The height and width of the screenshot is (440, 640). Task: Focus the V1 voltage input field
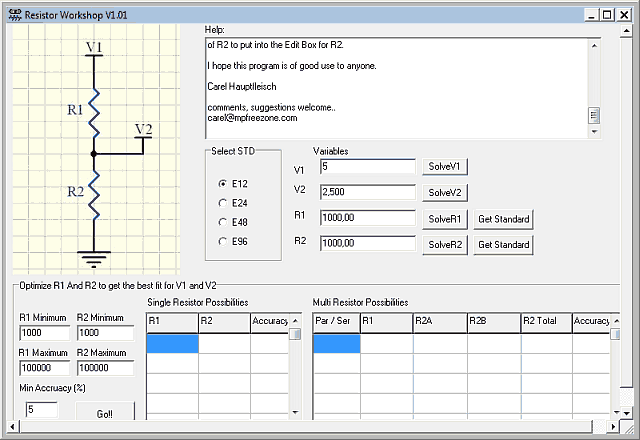point(367,167)
